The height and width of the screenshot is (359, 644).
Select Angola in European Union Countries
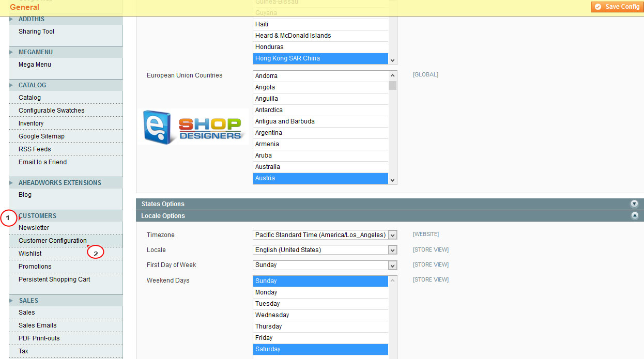point(320,87)
